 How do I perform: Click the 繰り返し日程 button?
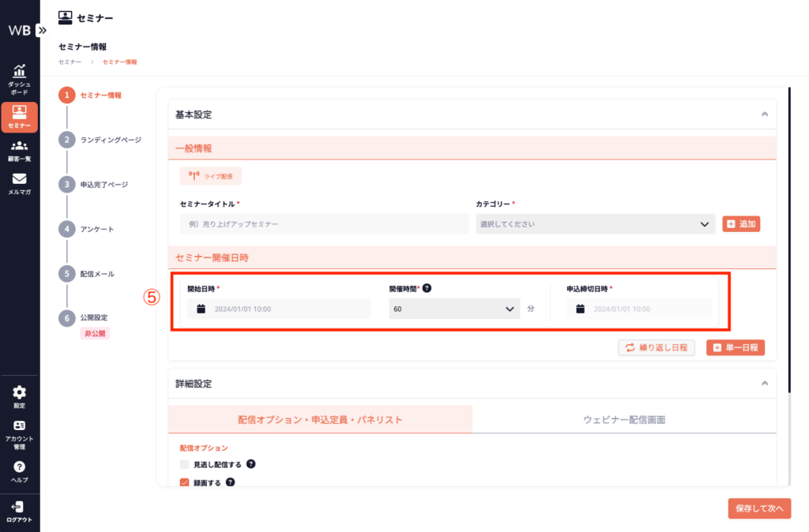[x=656, y=347]
